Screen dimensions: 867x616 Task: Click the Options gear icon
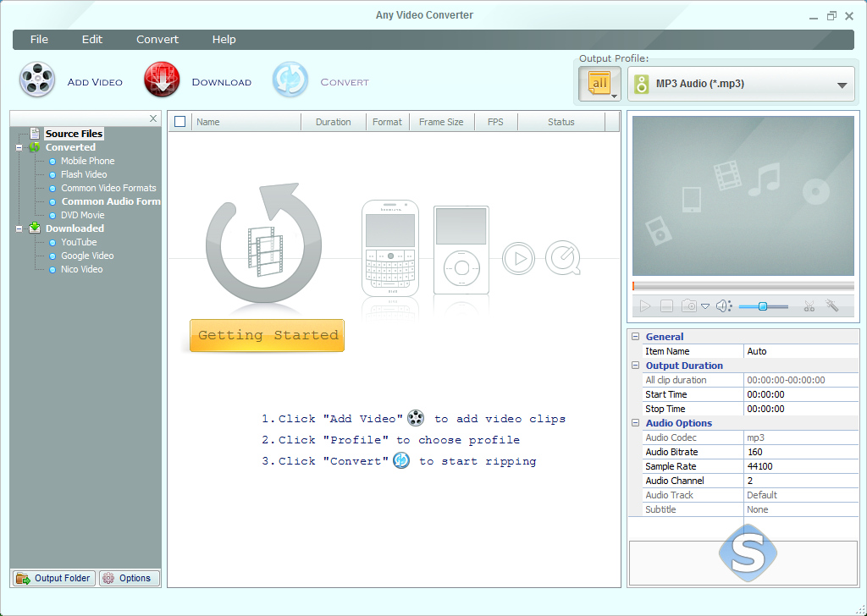click(x=108, y=579)
